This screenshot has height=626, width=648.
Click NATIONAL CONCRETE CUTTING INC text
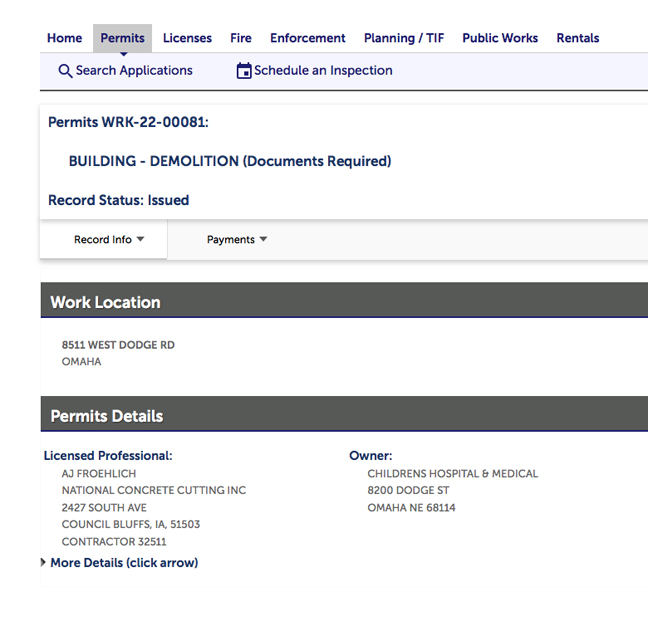pyautogui.click(x=154, y=490)
